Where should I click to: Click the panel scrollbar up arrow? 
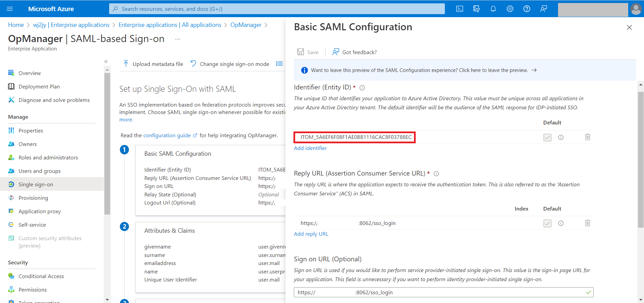coord(641,85)
